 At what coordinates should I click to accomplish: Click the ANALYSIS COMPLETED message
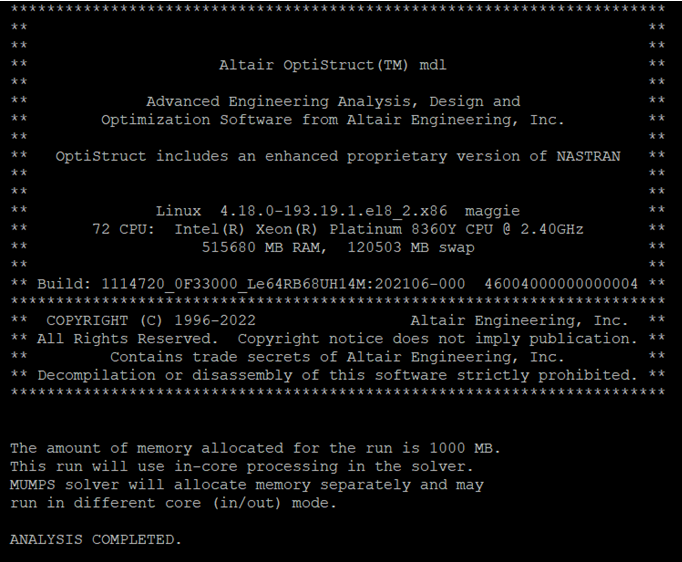tap(97, 539)
